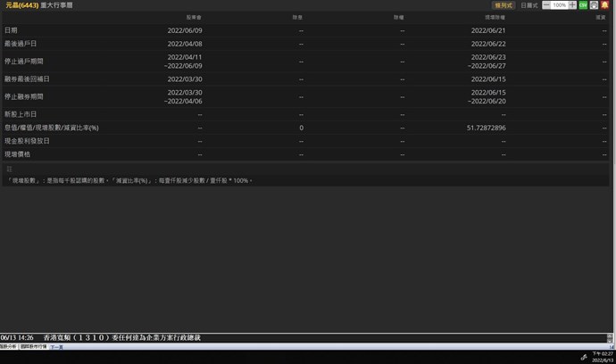The height and width of the screenshot is (364, 616).
Task: Select date cell 2022/06/22
Action: tap(488, 44)
